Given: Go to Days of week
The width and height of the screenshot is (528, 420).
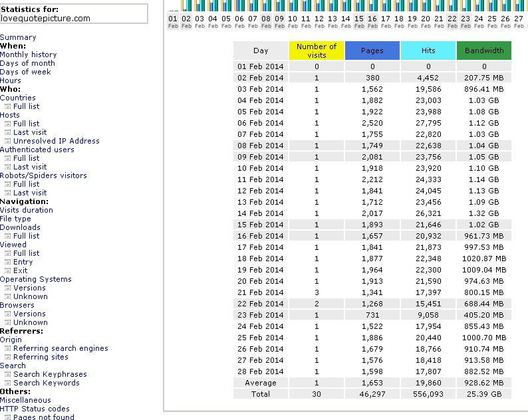Looking at the screenshot, I should (x=25, y=72).
